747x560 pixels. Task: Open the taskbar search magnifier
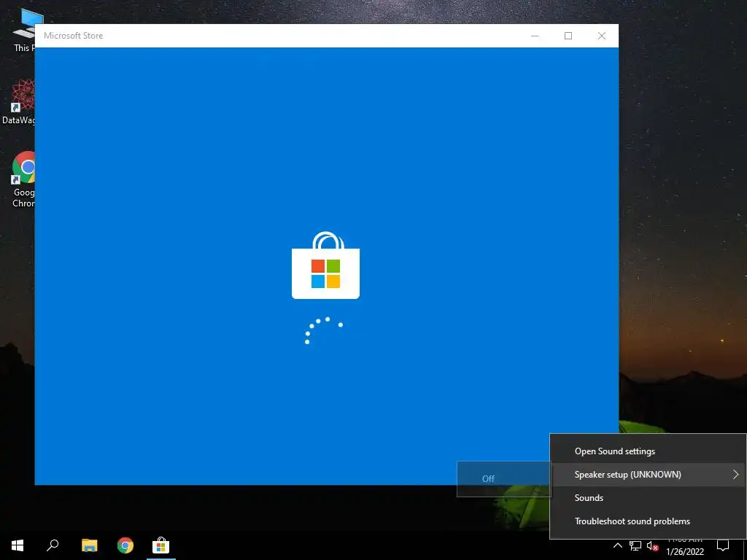[53, 545]
